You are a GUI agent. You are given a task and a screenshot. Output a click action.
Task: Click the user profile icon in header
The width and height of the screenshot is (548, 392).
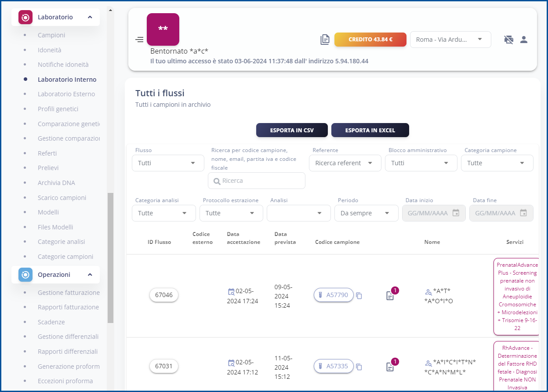(x=523, y=40)
